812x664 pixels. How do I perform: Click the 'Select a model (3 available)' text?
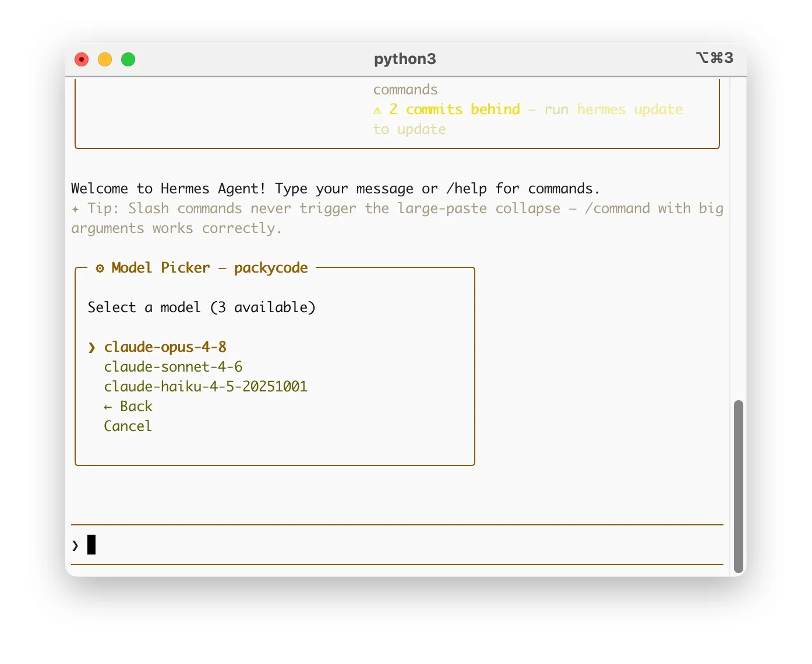pos(202,308)
